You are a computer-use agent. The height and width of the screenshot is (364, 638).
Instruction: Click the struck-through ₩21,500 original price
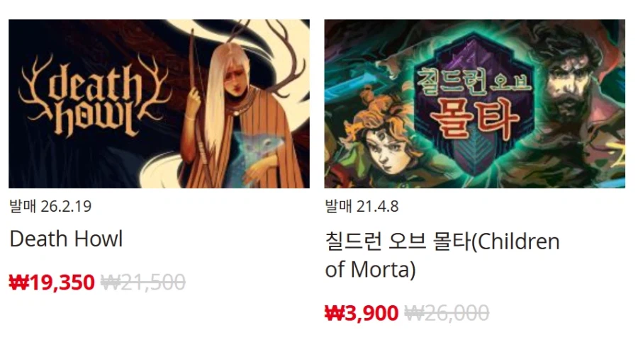point(143,283)
